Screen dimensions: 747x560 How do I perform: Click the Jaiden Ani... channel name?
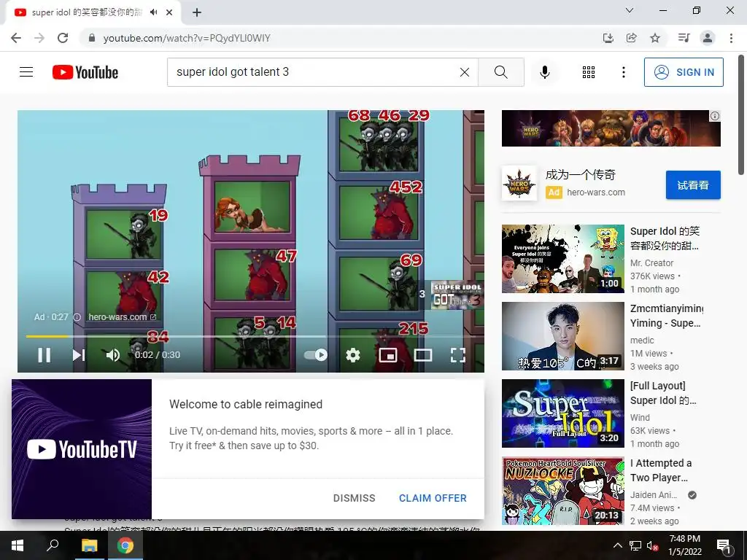[654, 495]
